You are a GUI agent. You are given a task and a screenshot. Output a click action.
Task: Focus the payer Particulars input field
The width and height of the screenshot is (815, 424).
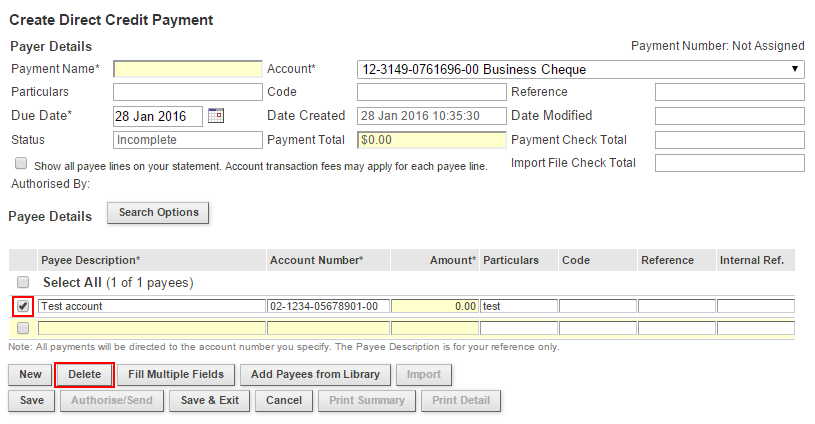click(x=187, y=92)
